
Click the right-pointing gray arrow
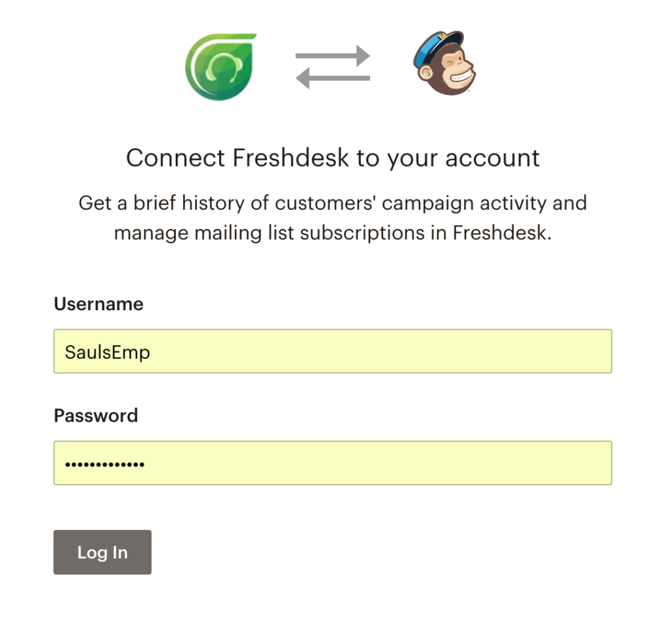tap(333, 56)
